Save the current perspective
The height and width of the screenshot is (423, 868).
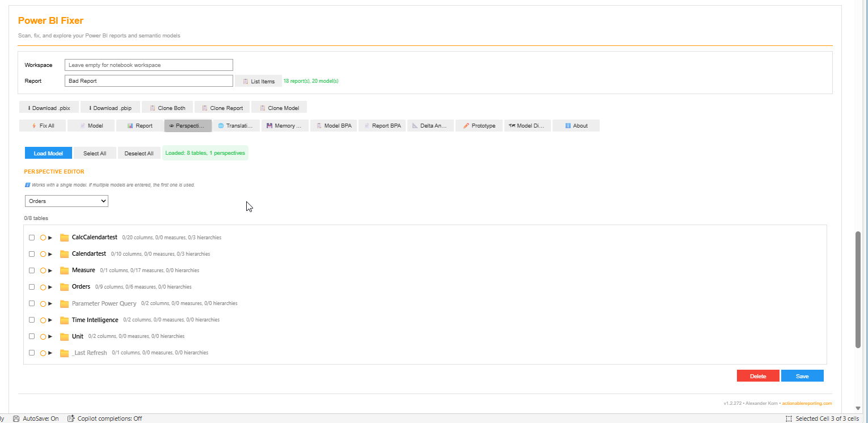[x=802, y=375]
